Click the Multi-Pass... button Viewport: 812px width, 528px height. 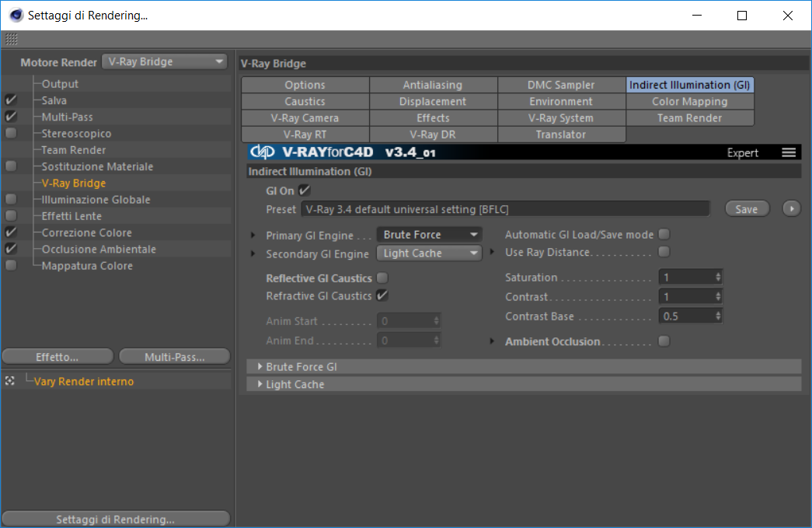pyautogui.click(x=175, y=356)
